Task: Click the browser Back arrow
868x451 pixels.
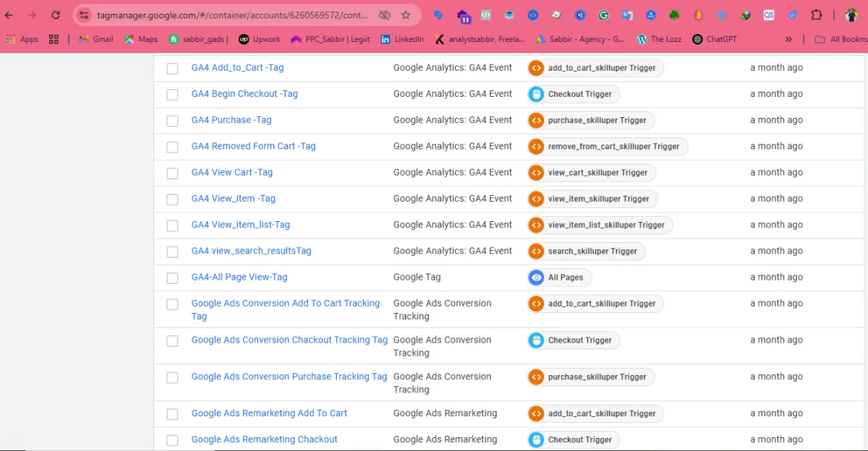Action: (9, 14)
